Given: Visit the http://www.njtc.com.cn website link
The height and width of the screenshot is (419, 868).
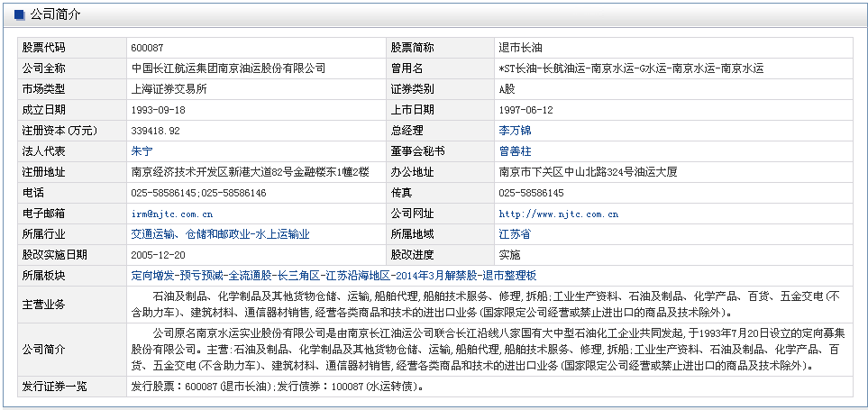Looking at the screenshot, I should pyautogui.click(x=558, y=214).
